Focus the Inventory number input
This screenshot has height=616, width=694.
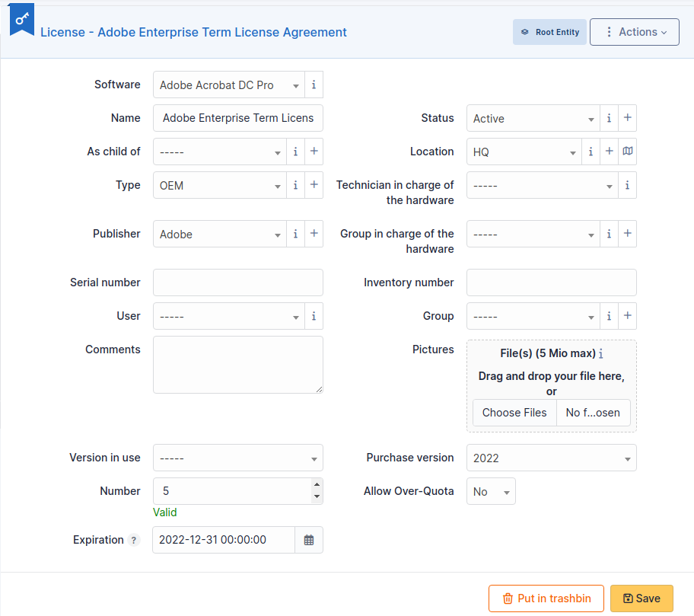pyautogui.click(x=552, y=282)
